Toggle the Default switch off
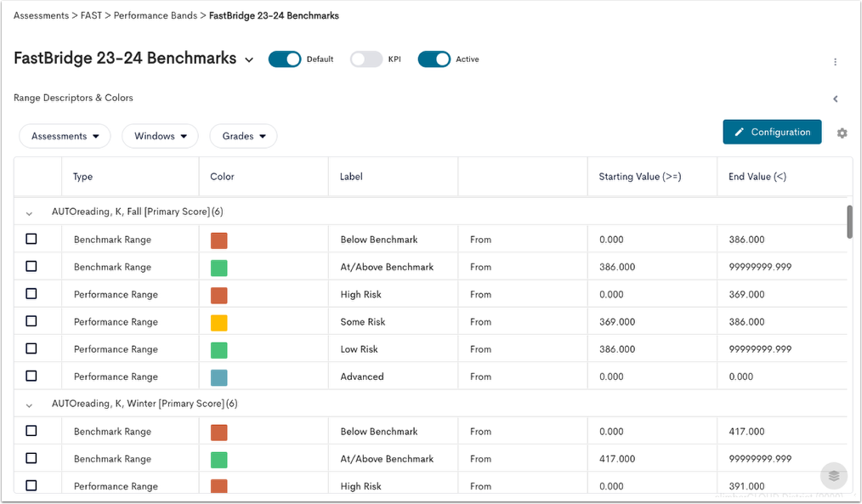862x504 pixels. click(285, 59)
